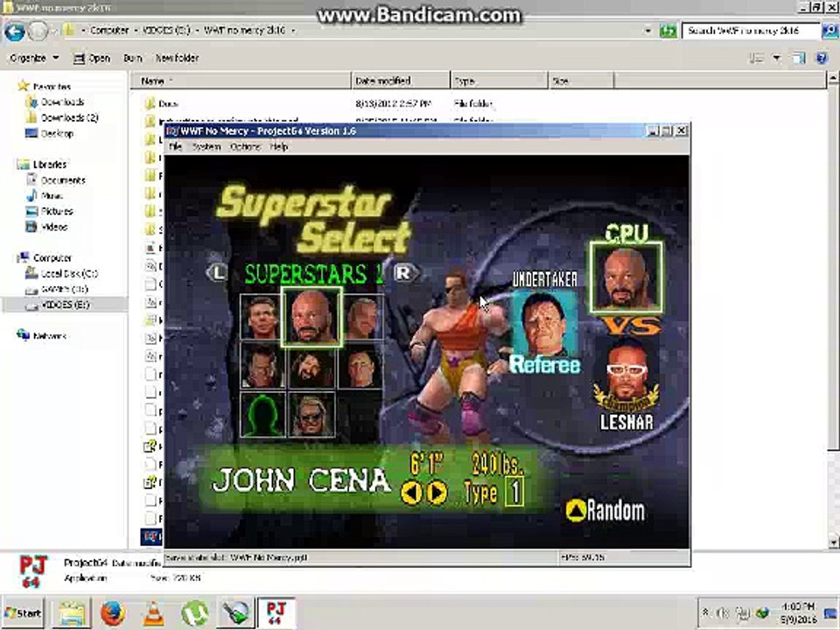Screen dimensions: 840x630
Task: Open Videos library
Action: (54, 227)
